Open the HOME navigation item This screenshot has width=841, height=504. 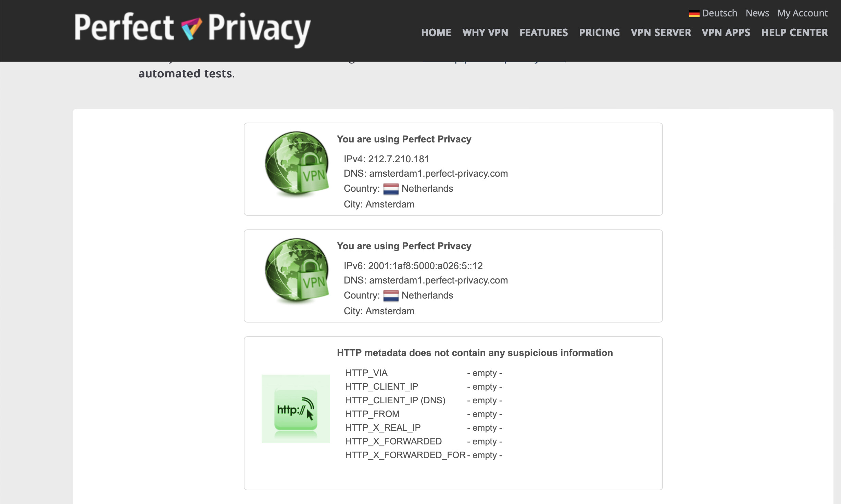[x=436, y=33]
